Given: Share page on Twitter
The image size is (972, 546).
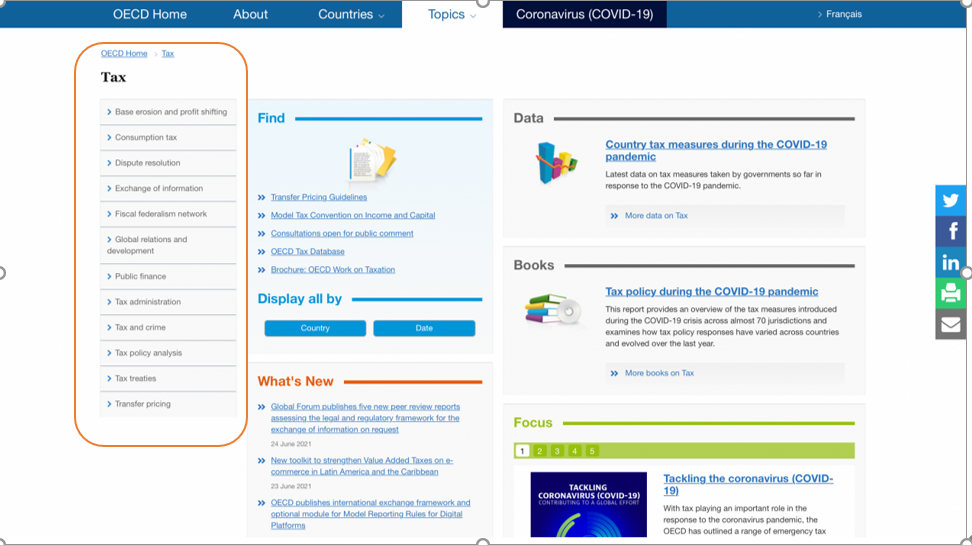Looking at the screenshot, I should [x=950, y=200].
